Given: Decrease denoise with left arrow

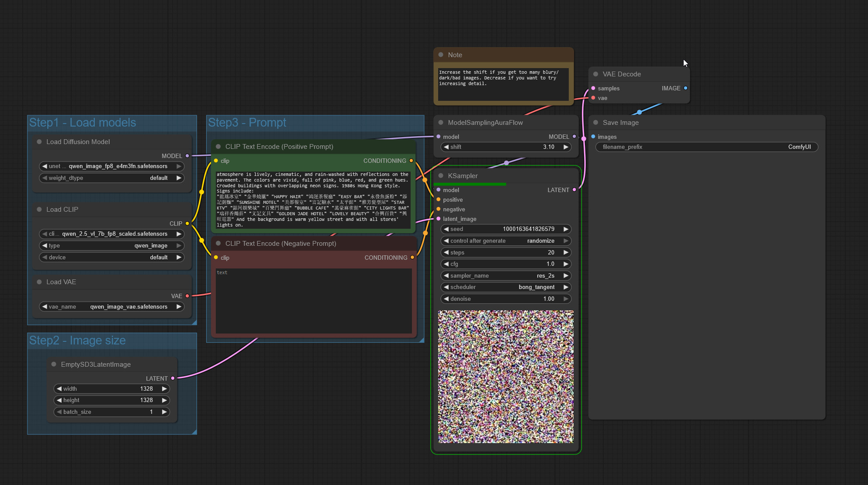Looking at the screenshot, I should [446, 299].
